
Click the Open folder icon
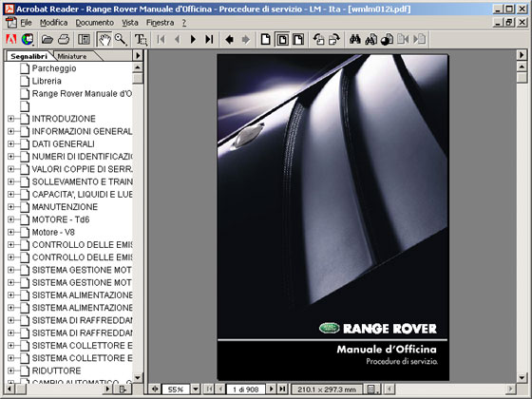(x=47, y=39)
